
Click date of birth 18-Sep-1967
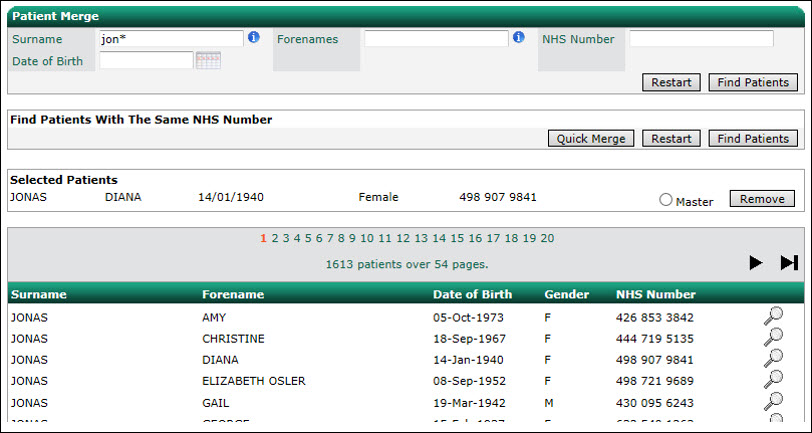coord(469,339)
